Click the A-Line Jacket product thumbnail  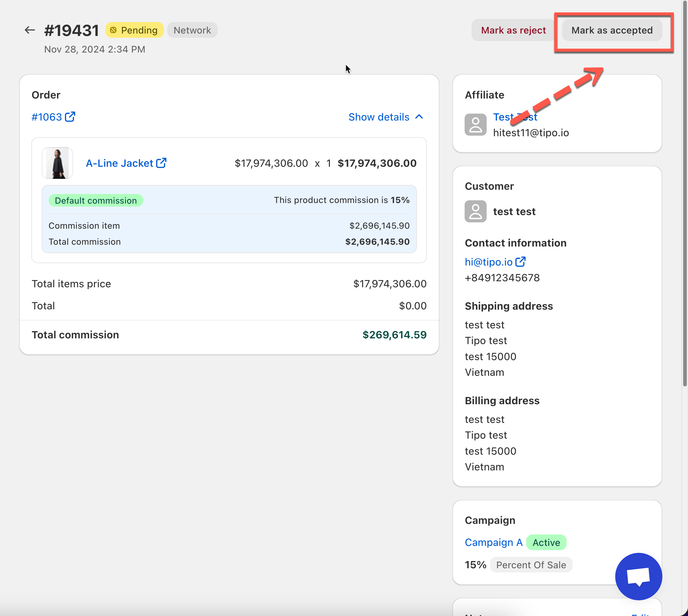(57, 163)
